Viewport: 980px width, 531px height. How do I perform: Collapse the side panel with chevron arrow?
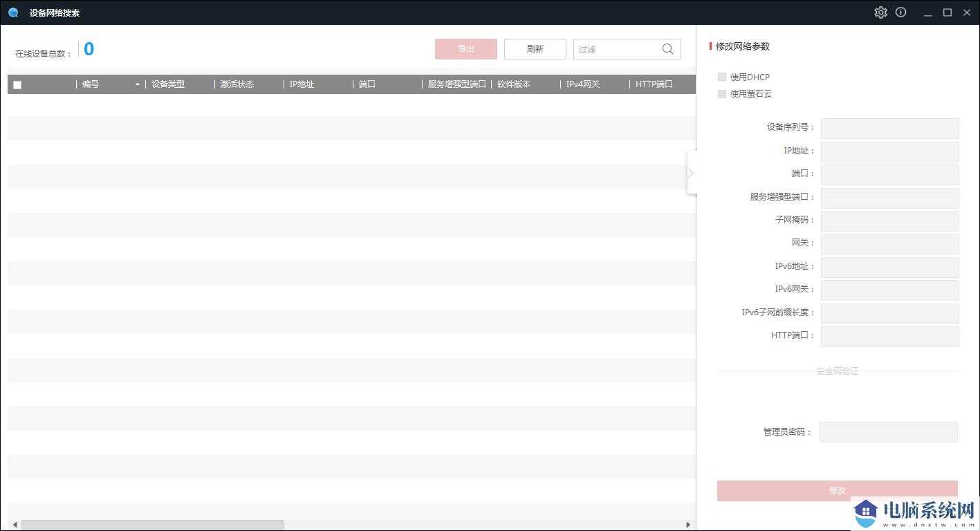(691, 173)
